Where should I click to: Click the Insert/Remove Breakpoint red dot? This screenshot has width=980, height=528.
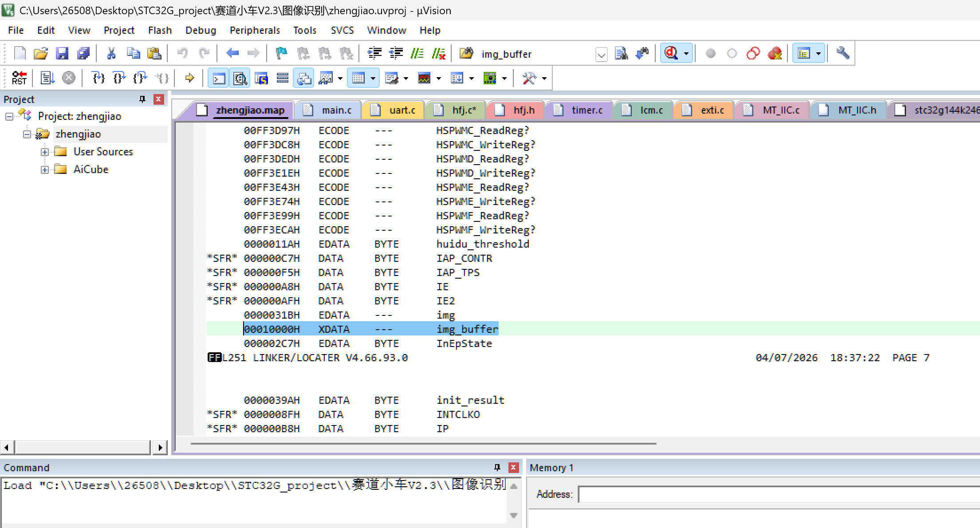coord(710,54)
